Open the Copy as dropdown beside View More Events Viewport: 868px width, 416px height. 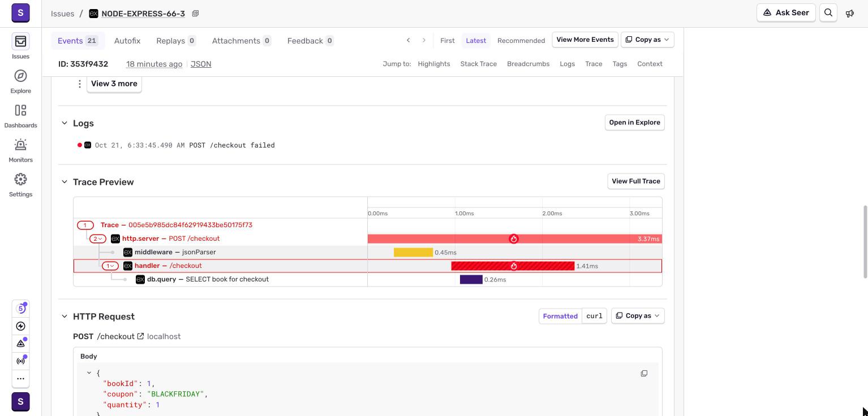[x=647, y=40]
